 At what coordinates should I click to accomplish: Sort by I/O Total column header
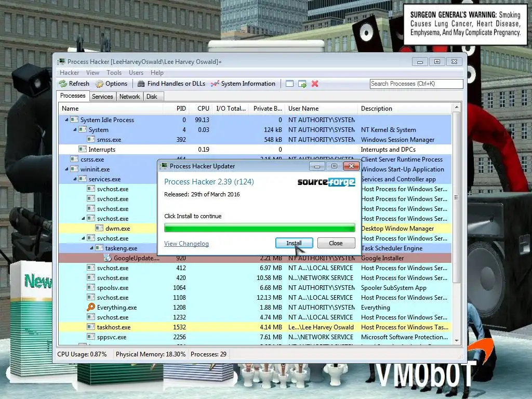231,109
